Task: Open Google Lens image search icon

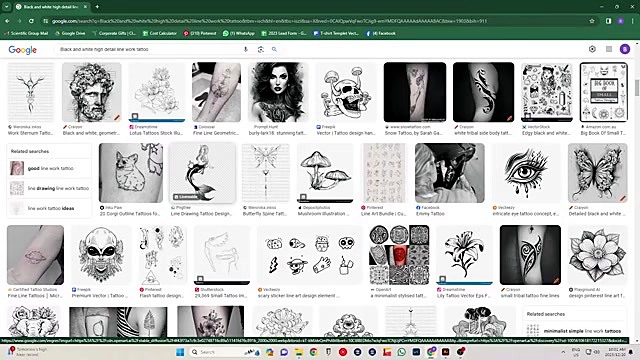Action: point(260,49)
